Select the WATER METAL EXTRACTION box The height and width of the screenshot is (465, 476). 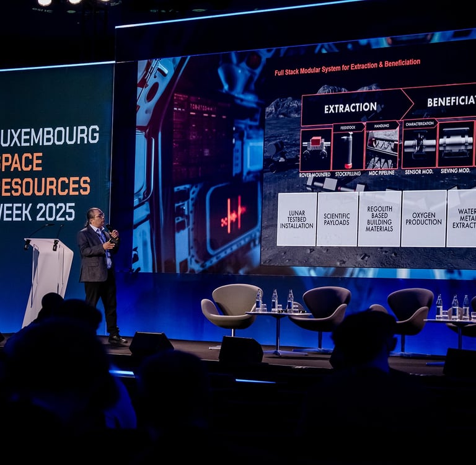(x=462, y=218)
